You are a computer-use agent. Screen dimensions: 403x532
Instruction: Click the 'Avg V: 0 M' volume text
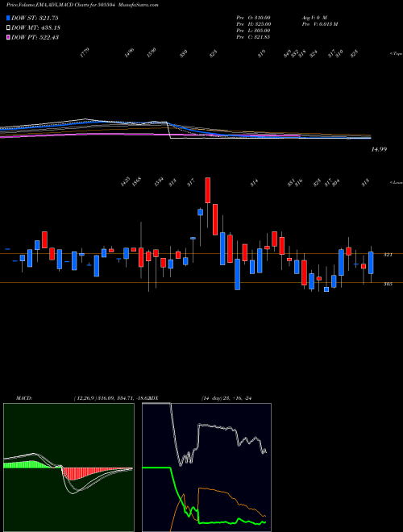314,17
